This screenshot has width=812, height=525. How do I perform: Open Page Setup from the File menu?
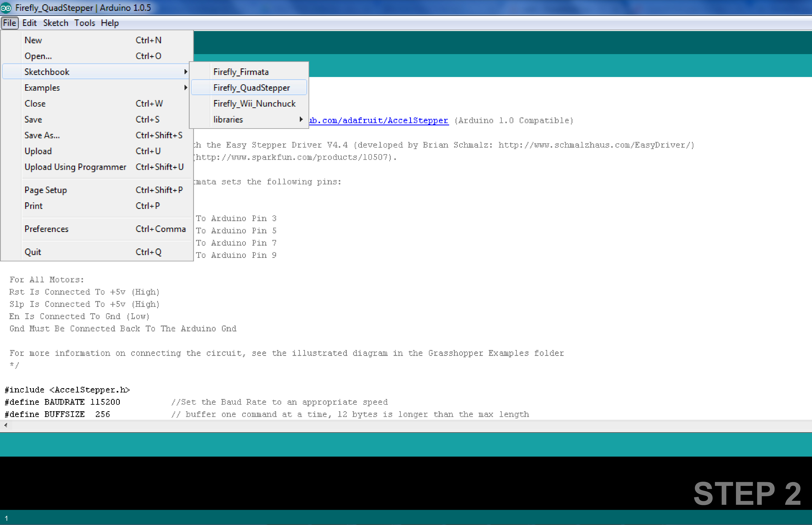[x=97, y=190]
